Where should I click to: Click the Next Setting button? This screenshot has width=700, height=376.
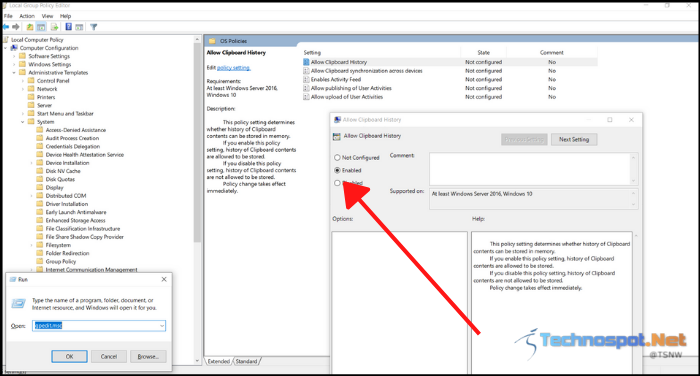(x=574, y=139)
